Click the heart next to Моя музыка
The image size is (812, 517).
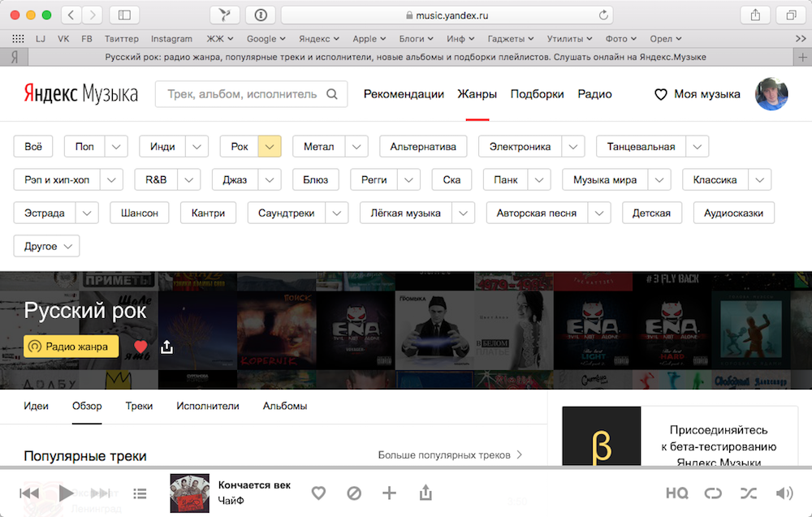point(661,95)
